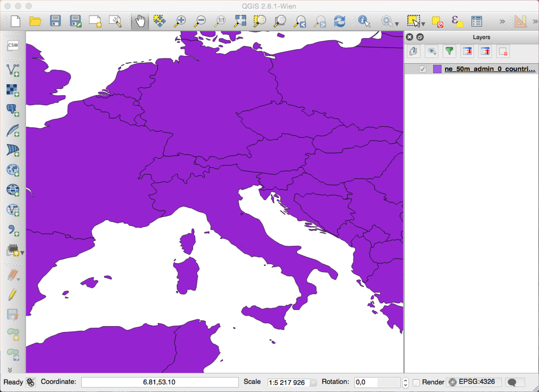Click the purple layer symbol swatch
539x392 pixels.
[x=437, y=69]
